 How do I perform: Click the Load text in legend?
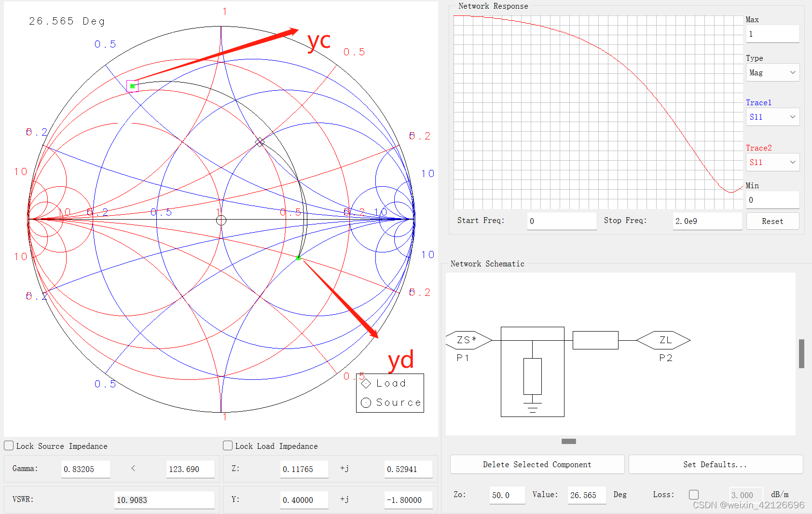391,383
